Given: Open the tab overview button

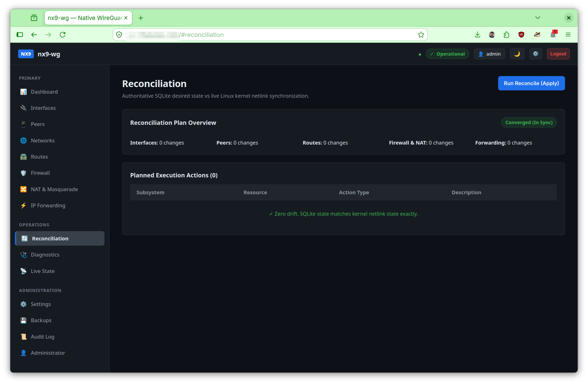Looking at the screenshot, I should pos(34,18).
